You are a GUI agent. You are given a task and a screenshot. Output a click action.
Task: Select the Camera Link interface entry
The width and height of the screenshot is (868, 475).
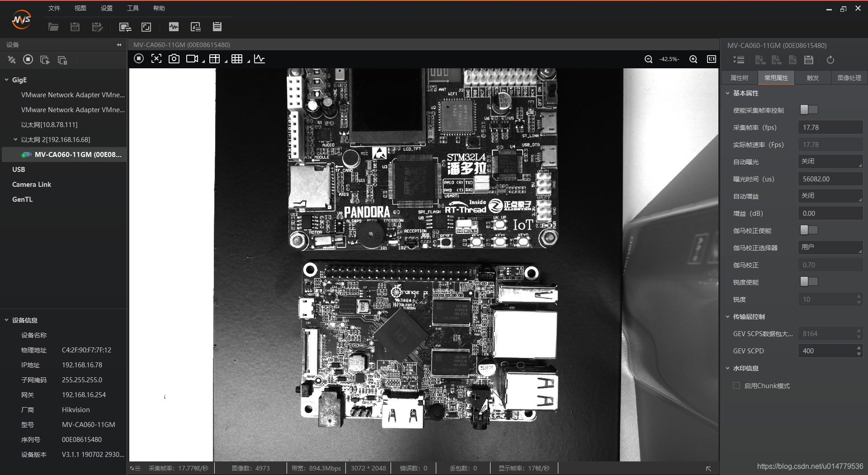tap(32, 184)
